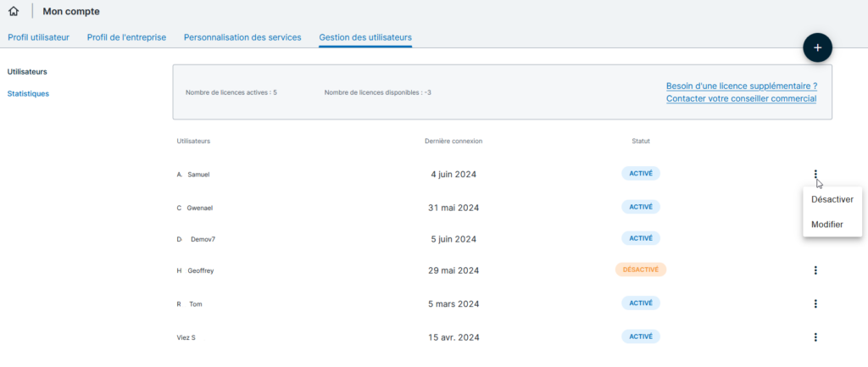868x367 pixels.
Task: Select the Gestion des utilisateurs tab
Action: click(365, 37)
